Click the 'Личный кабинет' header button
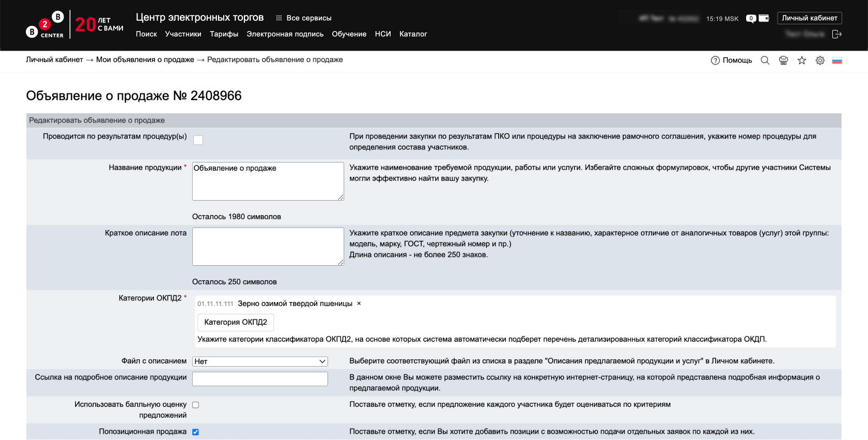Viewport: 868px width, 440px height. [x=810, y=18]
